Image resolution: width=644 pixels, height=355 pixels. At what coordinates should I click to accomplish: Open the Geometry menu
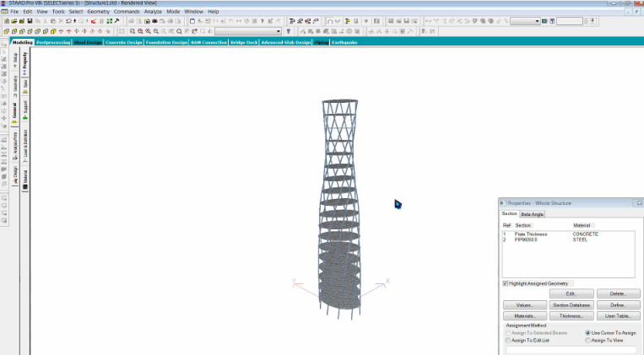click(98, 12)
